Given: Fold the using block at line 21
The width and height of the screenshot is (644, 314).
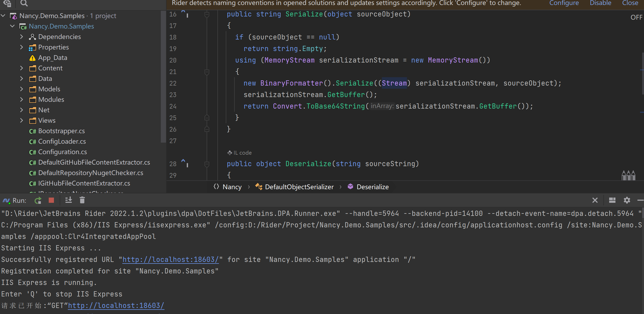Looking at the screenshot, I should [x=207, y=72].
